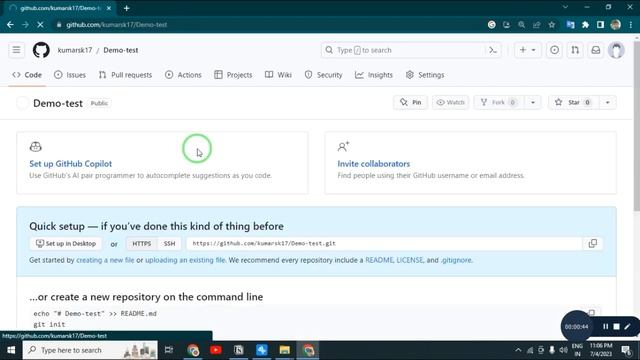Open the user profile avatar menu

point(616,50)
